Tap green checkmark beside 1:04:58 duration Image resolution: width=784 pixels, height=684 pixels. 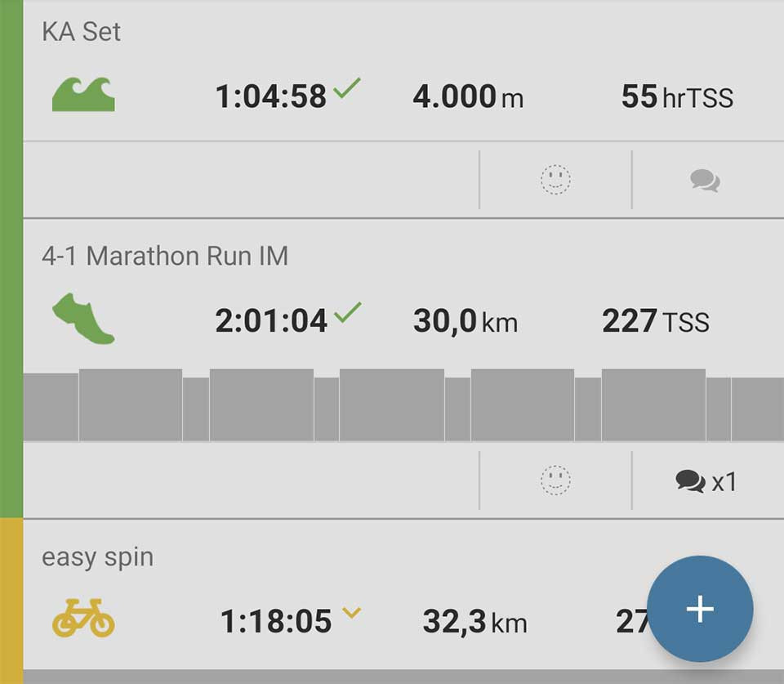point(347,88)
